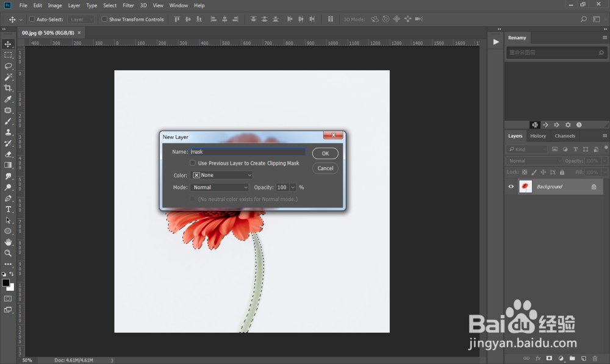Open the layer Kind filter dropdown
Viewport: 610px width, 364px height.
pos(527,149)
